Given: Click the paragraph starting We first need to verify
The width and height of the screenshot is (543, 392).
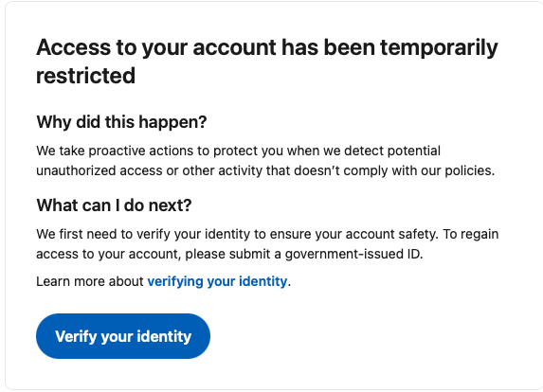Looking at the screenshot, I should pyautogui.click(x=267, y=244).
